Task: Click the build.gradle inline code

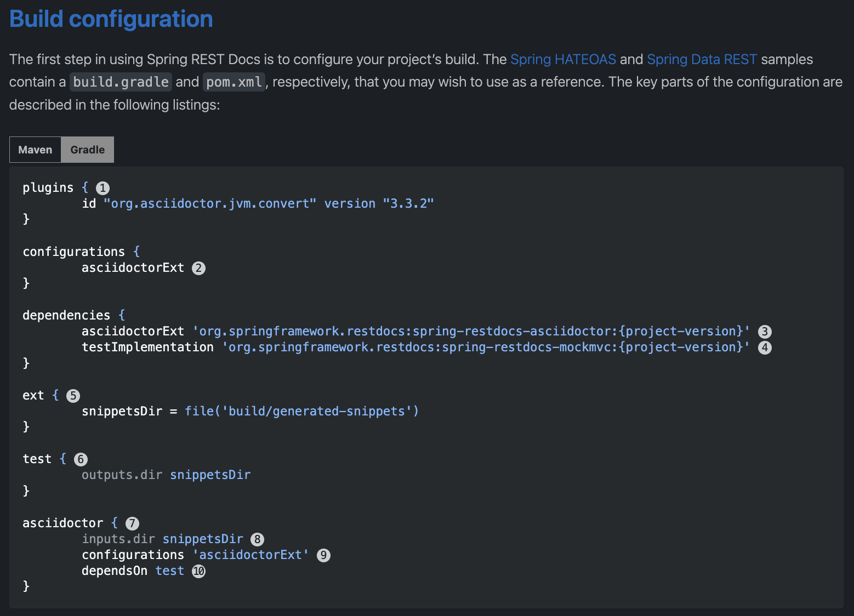Action: coord(121,82)
